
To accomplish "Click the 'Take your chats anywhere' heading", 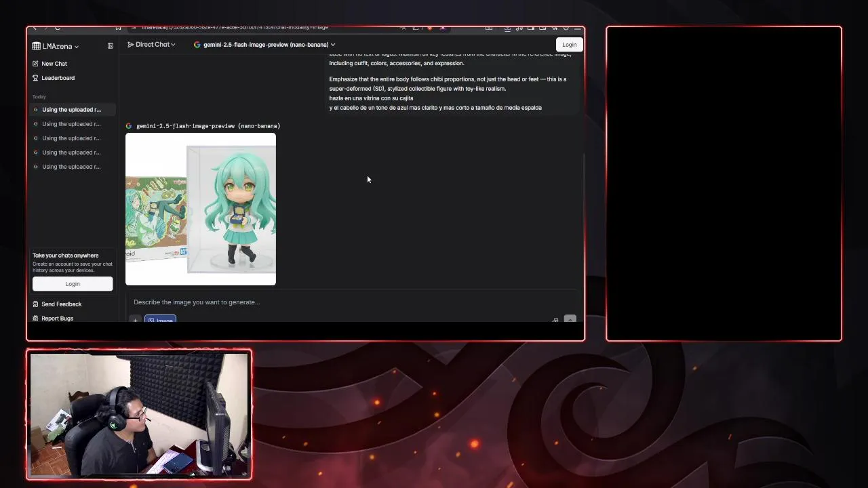I will pyautogui.click(x=66, y=256).
